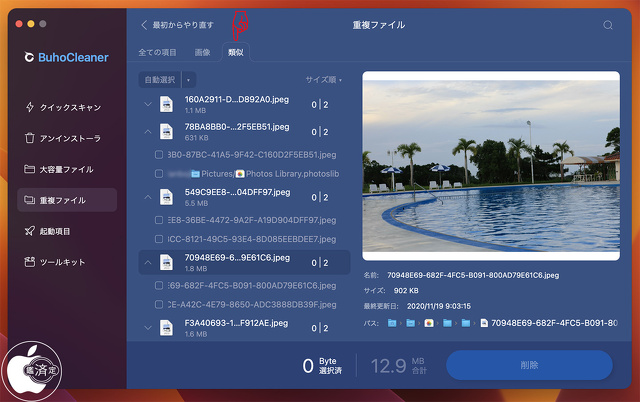The width and height of the screenshot is (640, 402).
Task: Expand the F3A40693 jpeg group
Action: pos(148,328)
